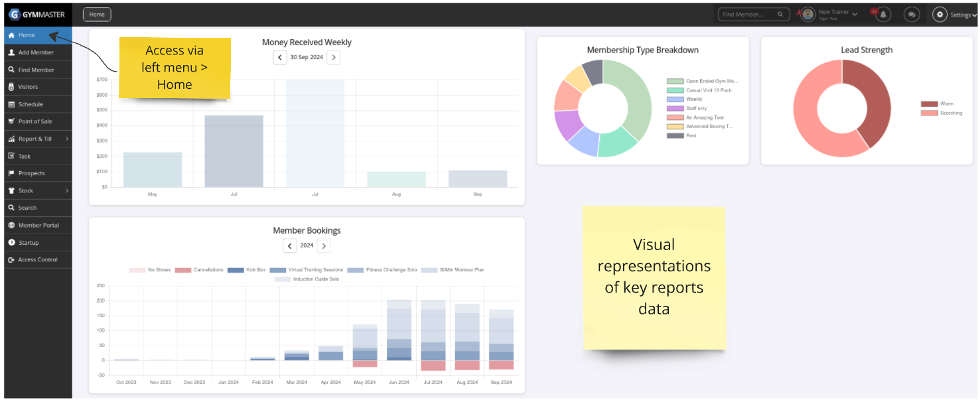
Task: Expand the Stock submenu arrow
Action: click(x=67, y=190)
